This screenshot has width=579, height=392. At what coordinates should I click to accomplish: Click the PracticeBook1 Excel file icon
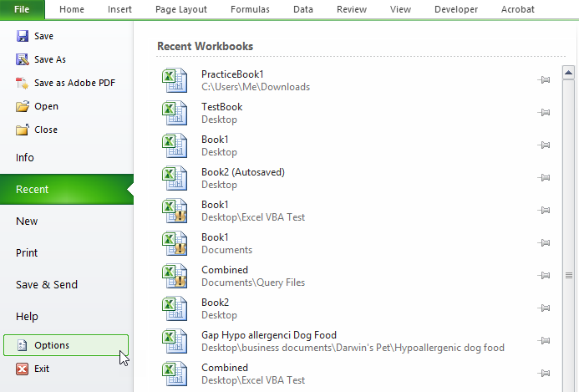coord(175,80)
